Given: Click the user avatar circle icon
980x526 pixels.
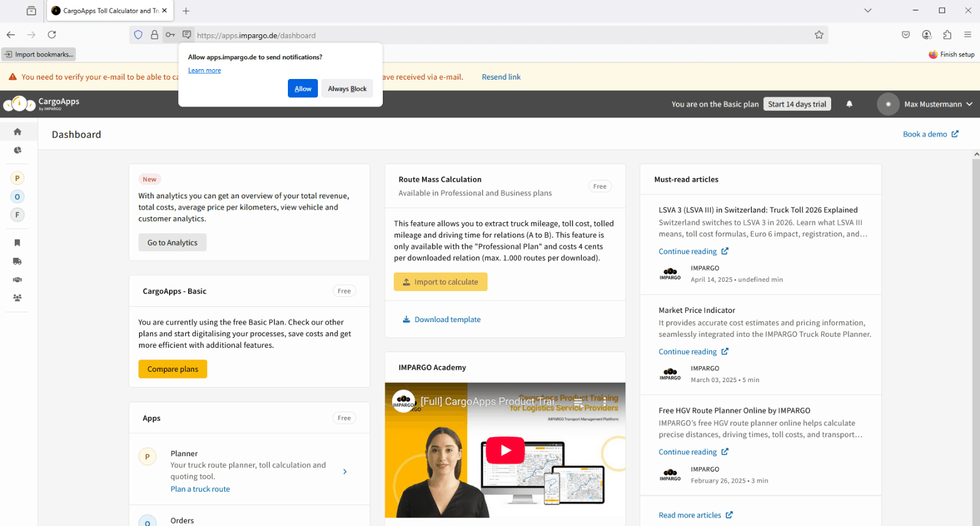Looking at the screenshot, I should (888, 104).
